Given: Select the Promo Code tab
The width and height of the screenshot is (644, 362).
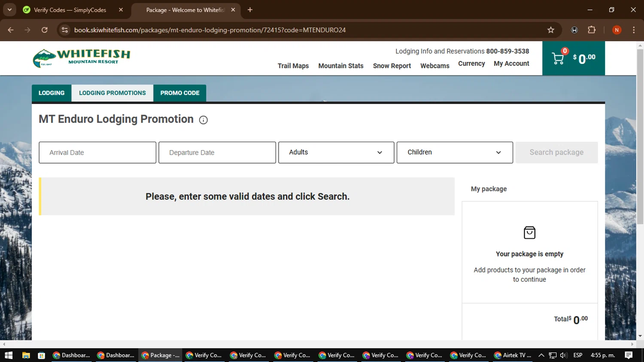Looking at the screenshot, I should [180, 93].
